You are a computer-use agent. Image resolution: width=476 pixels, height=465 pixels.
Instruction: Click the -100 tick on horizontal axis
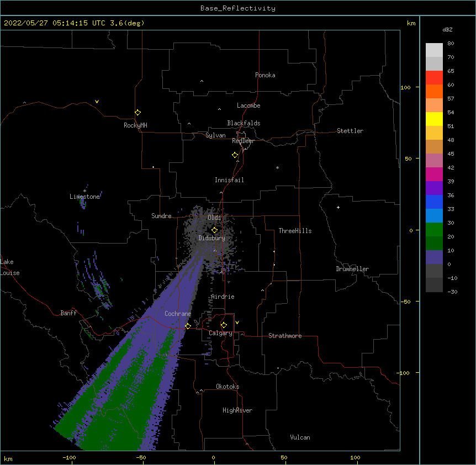pyautogui.click(x=69, y=457)
